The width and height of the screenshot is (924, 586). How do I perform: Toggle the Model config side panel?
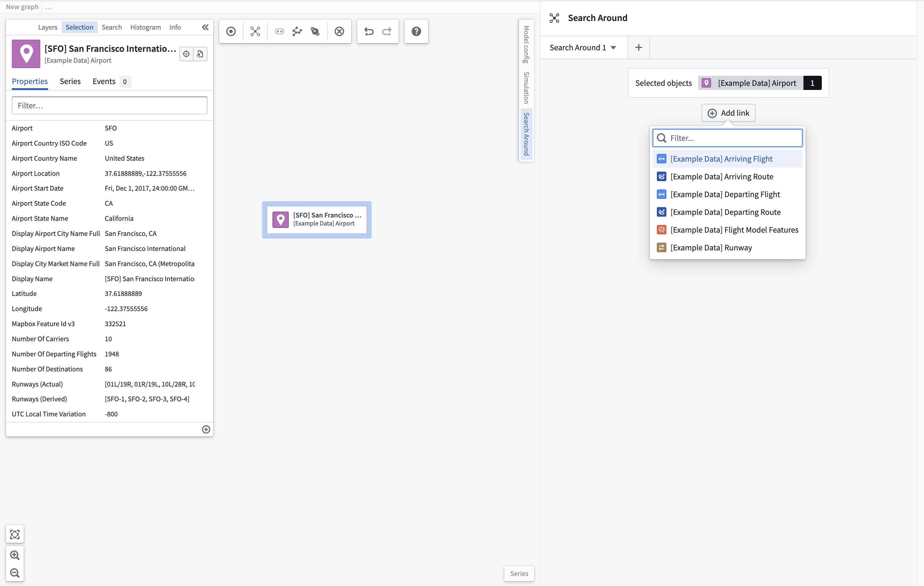pyautogui.click(x=527, y=44)
